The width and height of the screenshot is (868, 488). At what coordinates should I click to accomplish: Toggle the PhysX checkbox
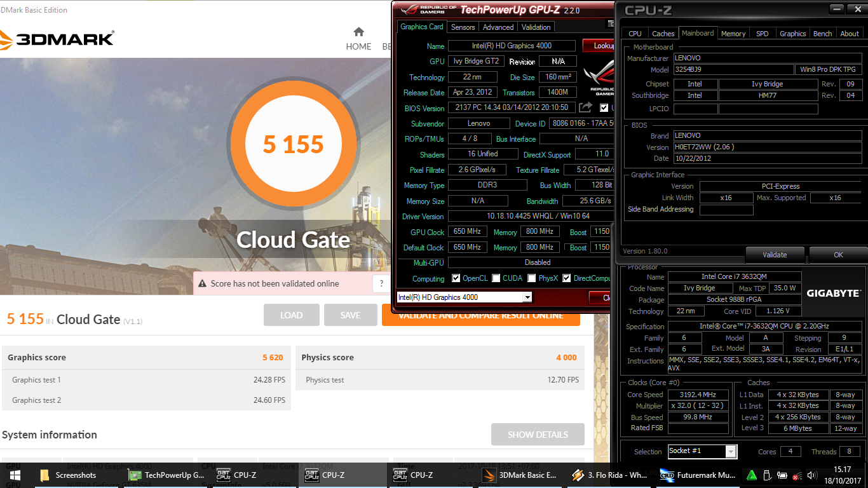pos(531,278)
